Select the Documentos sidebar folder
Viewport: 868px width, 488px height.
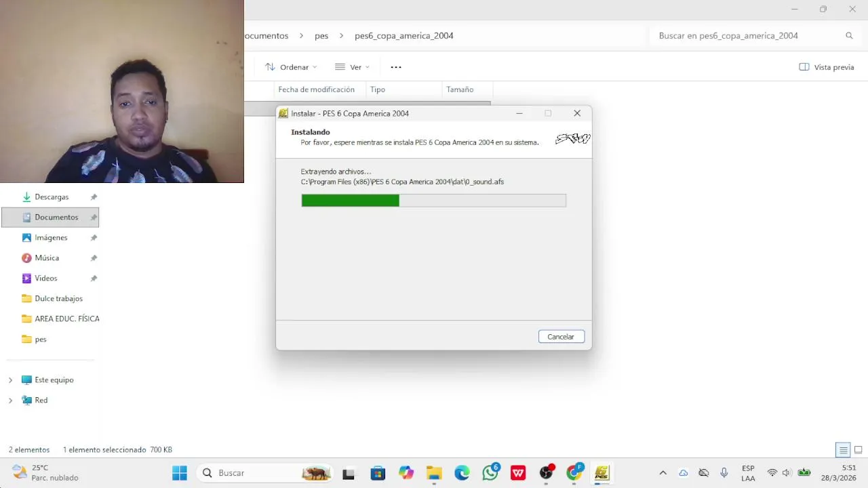(50, 217)
